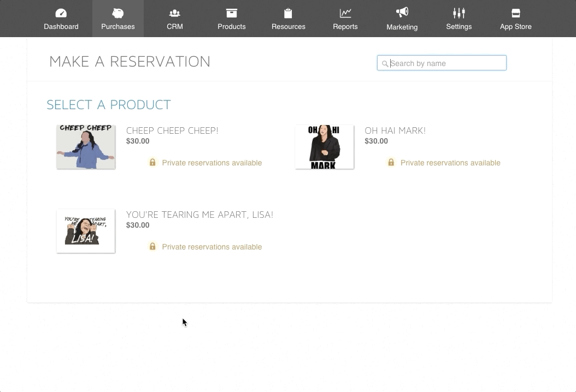Click the Oh Hi Mark product thumbnail

tap(325, 147)
